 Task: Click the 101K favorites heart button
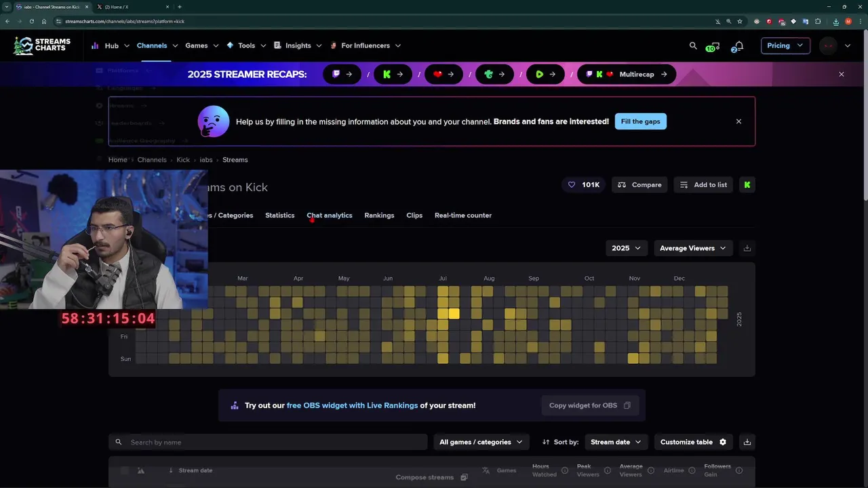584,184
